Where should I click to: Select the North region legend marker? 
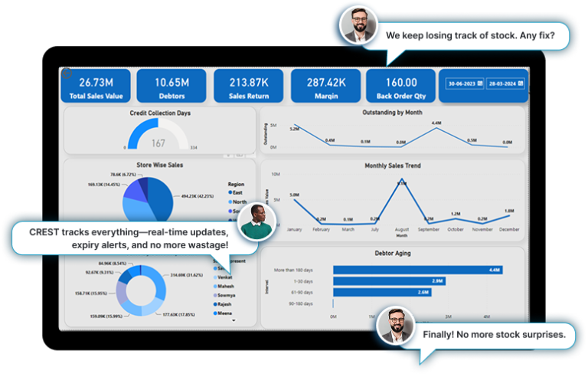click(230, 202)
